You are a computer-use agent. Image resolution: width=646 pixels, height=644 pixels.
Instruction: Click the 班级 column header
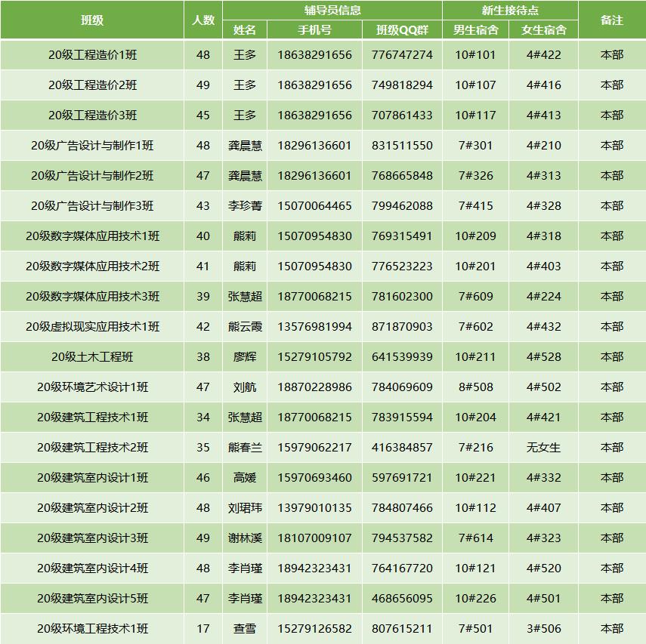tap(91, 19)
